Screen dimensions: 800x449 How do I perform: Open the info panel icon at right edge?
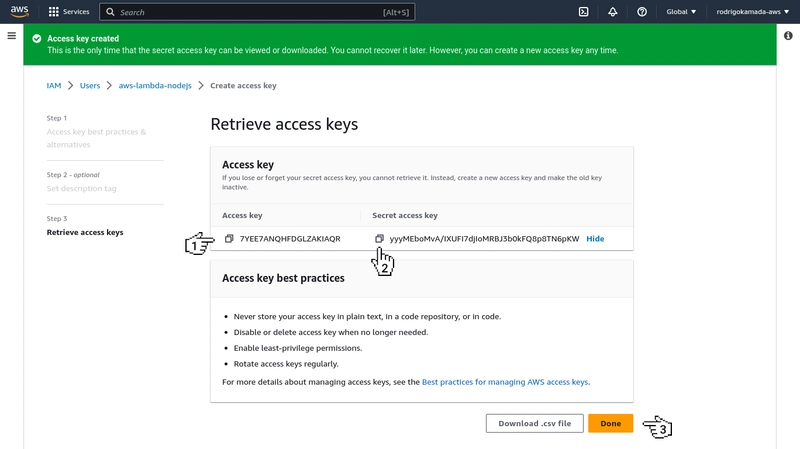tap(788, 36)
